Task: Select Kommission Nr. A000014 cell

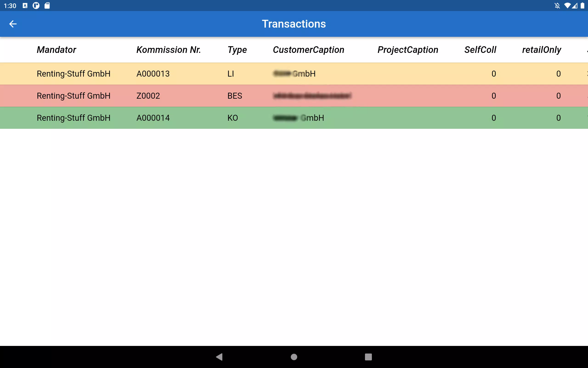Action: coord(153,118)
